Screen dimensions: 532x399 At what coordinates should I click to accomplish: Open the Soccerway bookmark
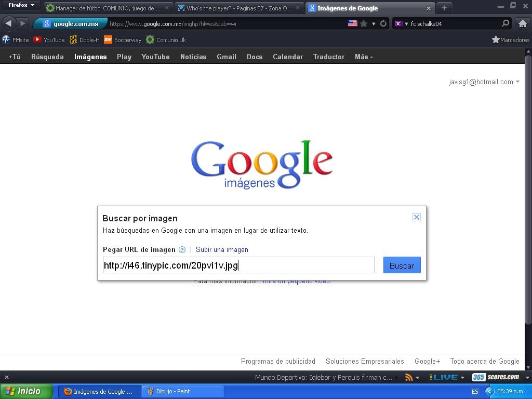point(123,40)
